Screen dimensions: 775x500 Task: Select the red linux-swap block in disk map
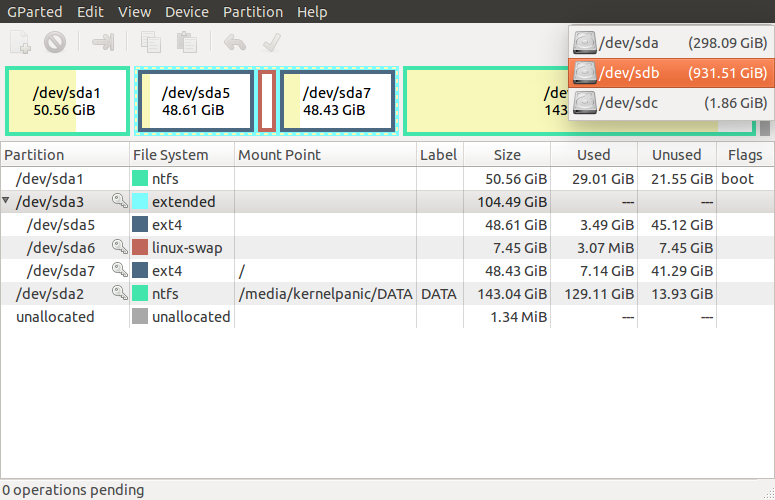pyautogui.click(x=267, y=101)
